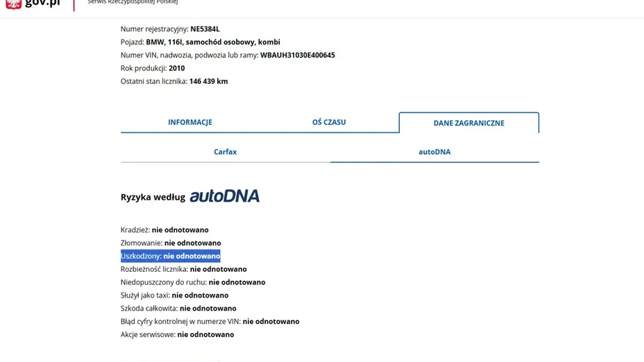Click the Polish eagle emblem icon
The height and width of the screenshot is (362, 644).
click(13, 3)
